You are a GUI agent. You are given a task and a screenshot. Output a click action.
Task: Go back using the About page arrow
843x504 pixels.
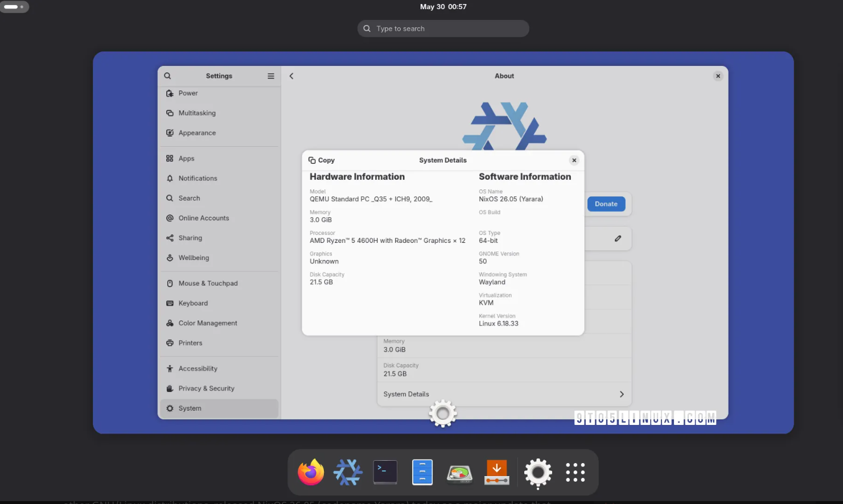click(x=291, y=76)
